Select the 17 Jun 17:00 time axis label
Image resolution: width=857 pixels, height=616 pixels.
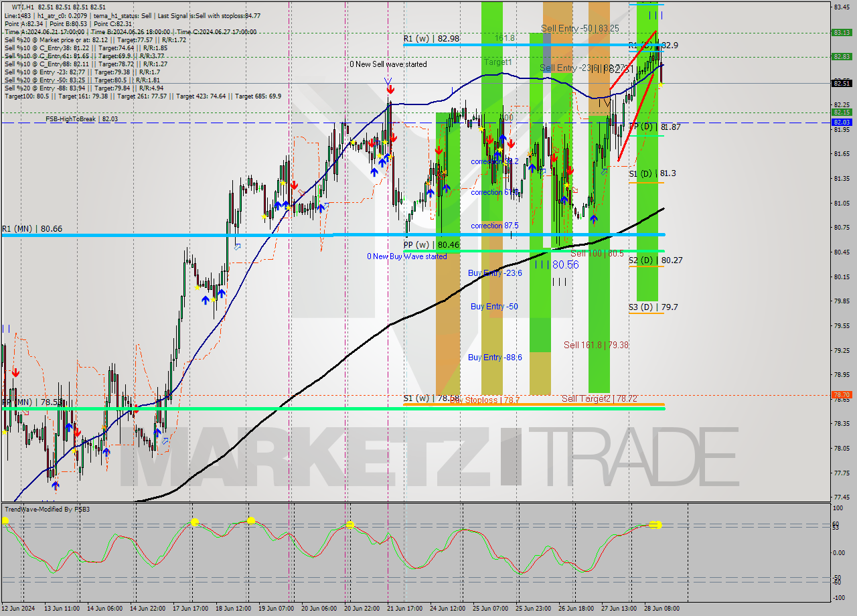click(x=190, y=609)
